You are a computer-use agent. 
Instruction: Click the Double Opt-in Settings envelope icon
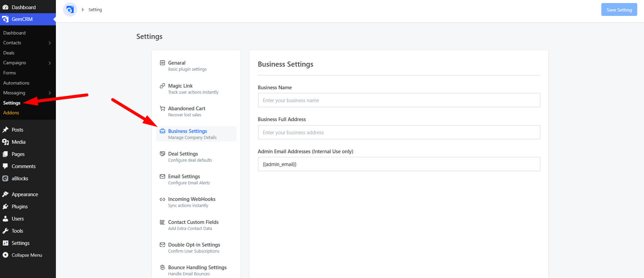pyautogui.click(x=162, y=245)
